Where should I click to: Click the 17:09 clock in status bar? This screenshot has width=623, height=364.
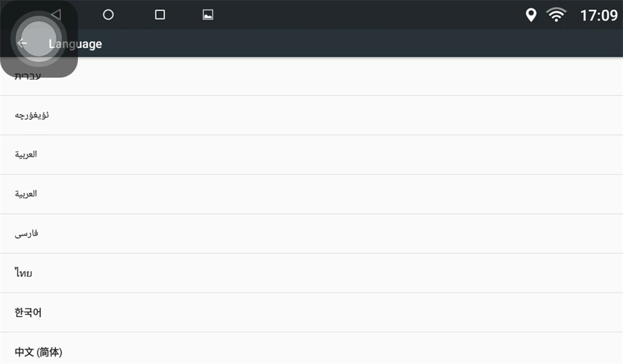(599, 16)
